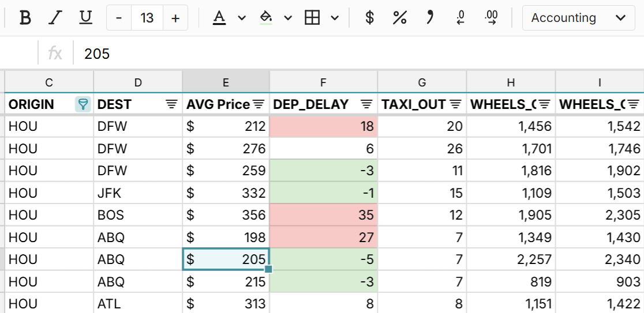Apply percent format icon

coord(400,18)
